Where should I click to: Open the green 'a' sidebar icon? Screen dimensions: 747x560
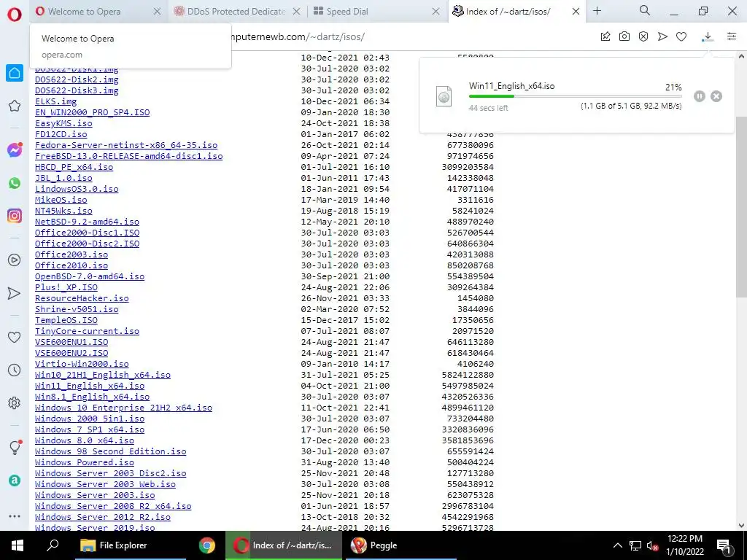15,481
